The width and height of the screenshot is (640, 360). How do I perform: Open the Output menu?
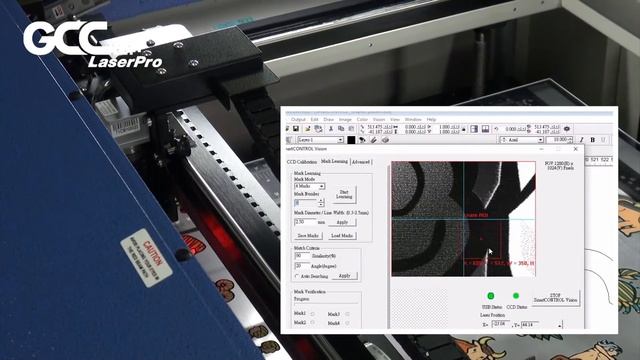(298, 120)
